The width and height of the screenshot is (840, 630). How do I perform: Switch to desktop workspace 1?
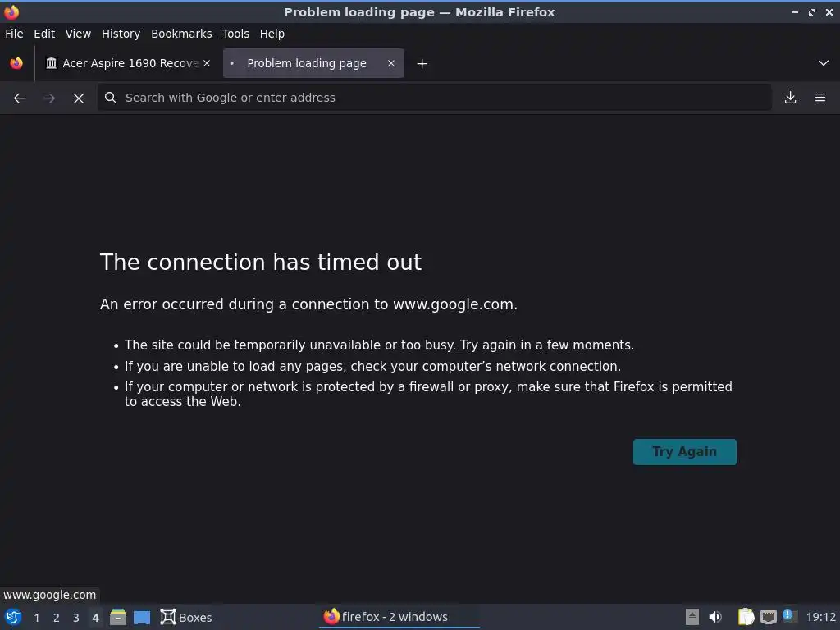pyautogui.click(x=37, y=618)
